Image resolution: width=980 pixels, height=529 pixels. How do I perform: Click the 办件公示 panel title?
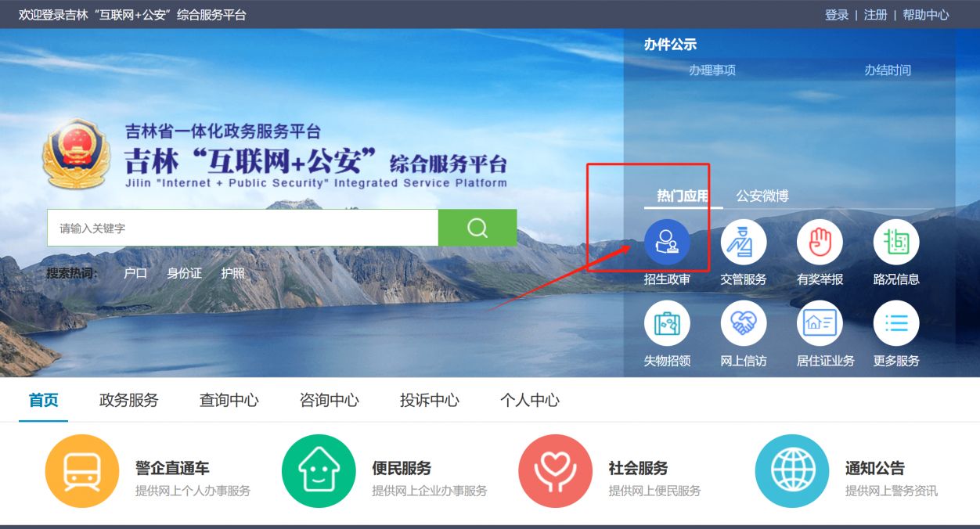[x=670, y=45]
